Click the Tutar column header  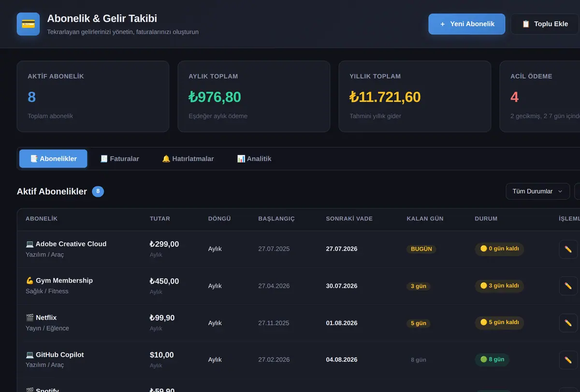(x=160, y=218)
